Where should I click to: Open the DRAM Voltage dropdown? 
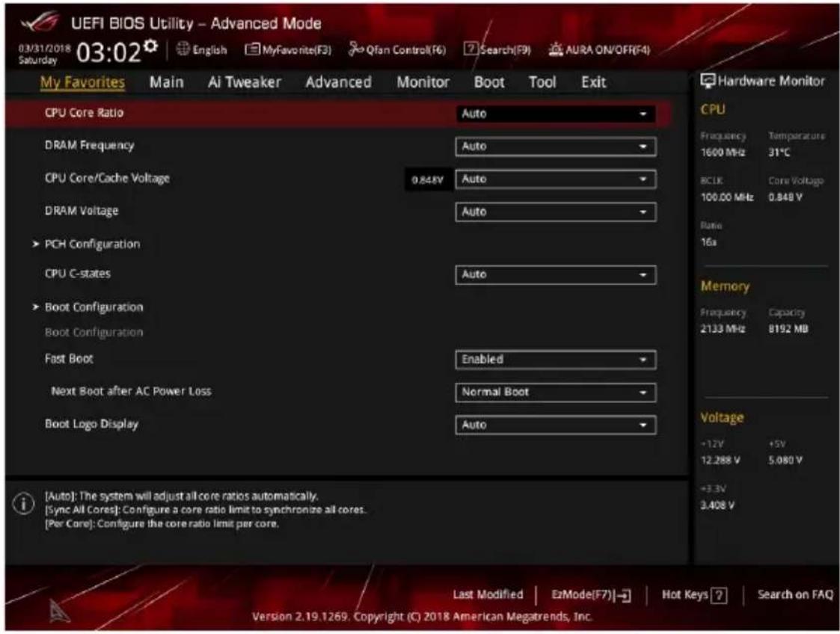556,212
